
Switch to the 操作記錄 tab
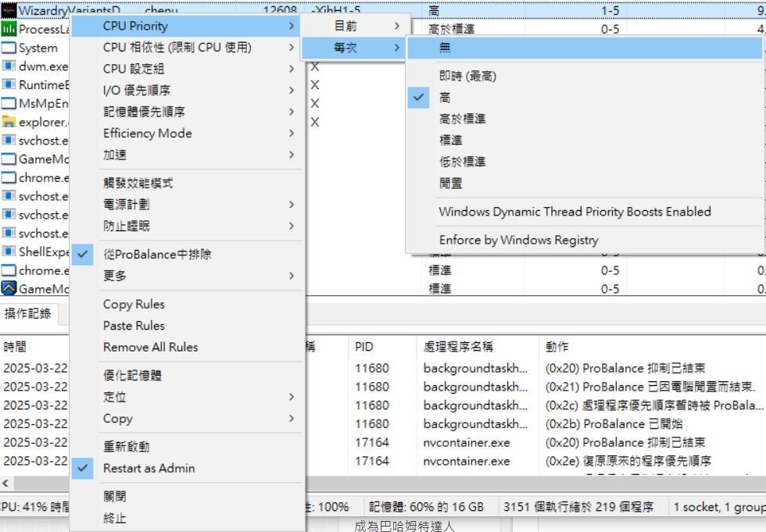point(28,313)
